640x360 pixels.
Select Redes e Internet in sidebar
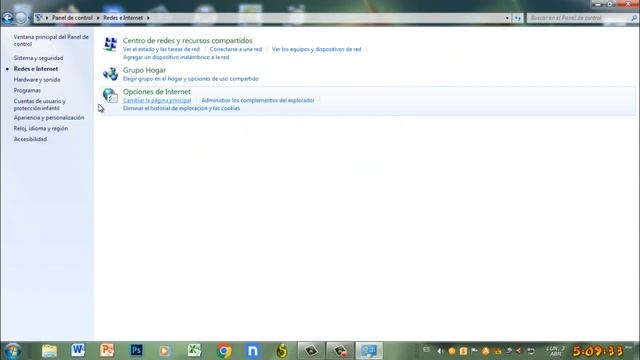tap(36, 69)
